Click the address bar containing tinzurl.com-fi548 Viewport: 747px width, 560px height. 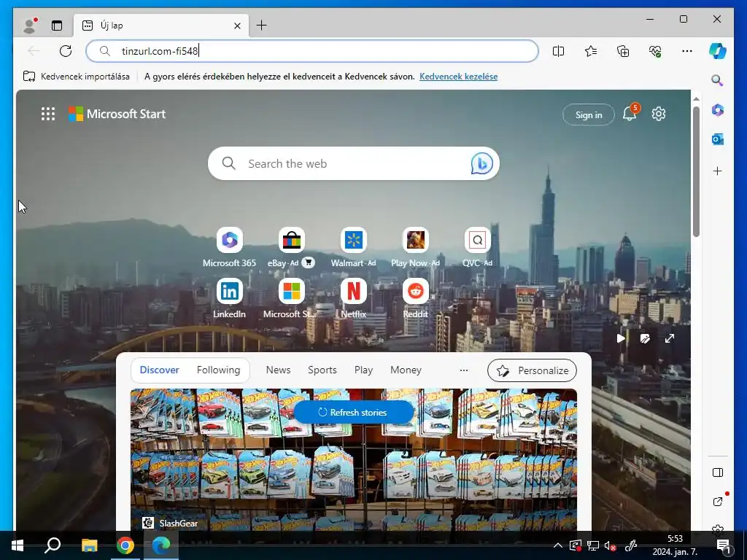[312, 51]
